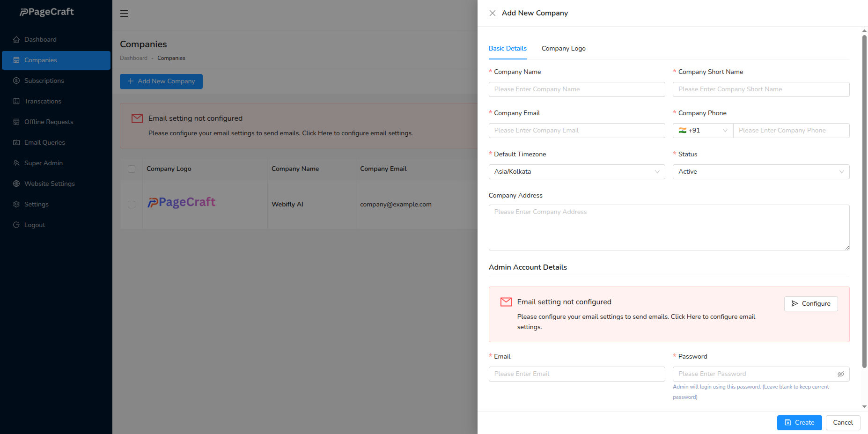The width and height of the screenshot is (868, 434).
Task: Click the Transactions icon in sidebar
Action: click(x=16, y=102)
